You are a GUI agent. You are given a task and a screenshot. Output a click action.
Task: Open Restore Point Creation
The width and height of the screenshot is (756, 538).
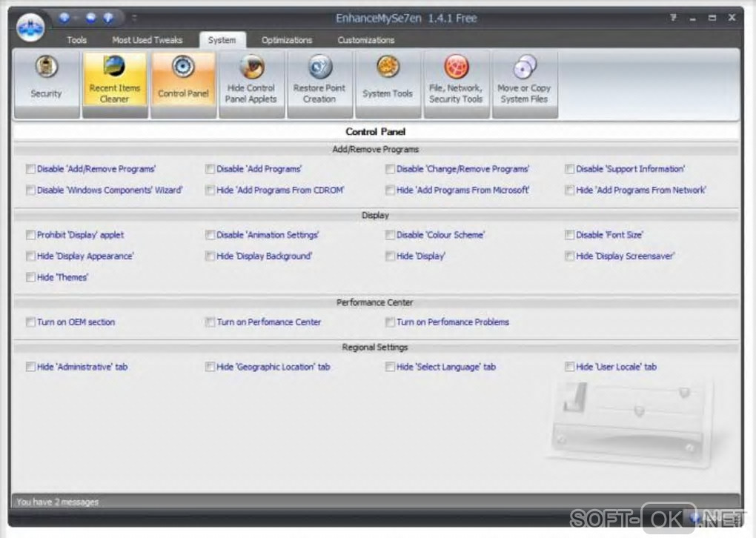[319, 84]
